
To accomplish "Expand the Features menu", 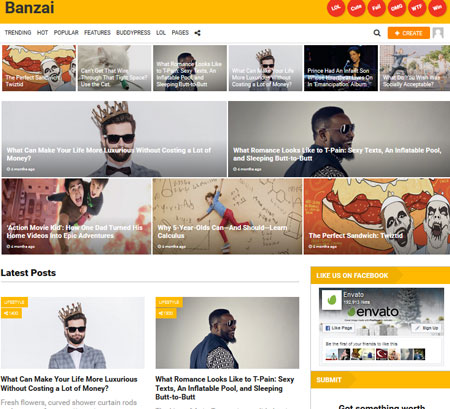I will coord(97,33).
